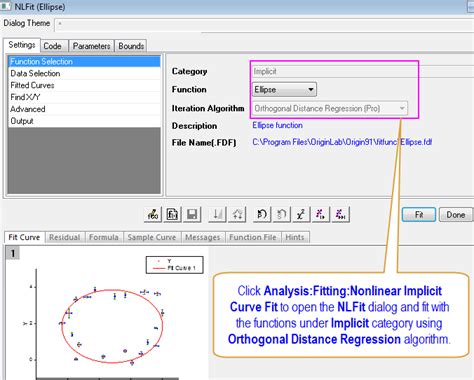Open the Dialog Theme arrow menu
Viewport: 474px width, 380px height.
click(60, 24)
